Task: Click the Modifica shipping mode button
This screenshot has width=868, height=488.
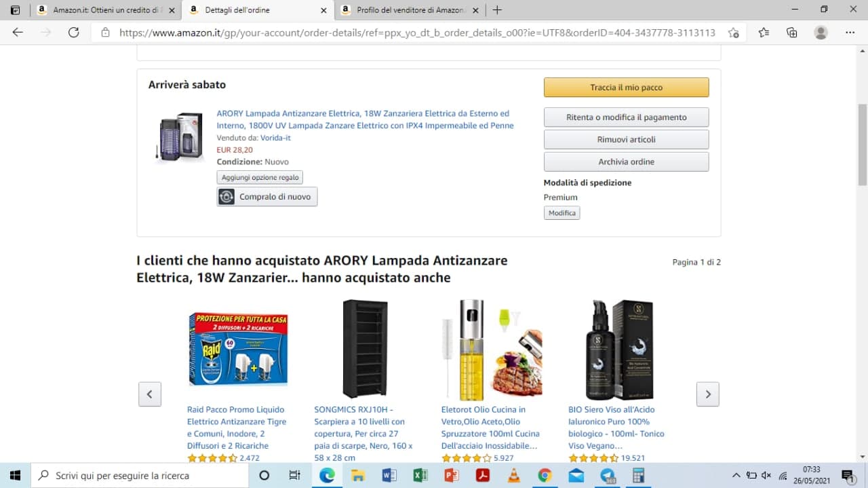Action: (562, 213)
